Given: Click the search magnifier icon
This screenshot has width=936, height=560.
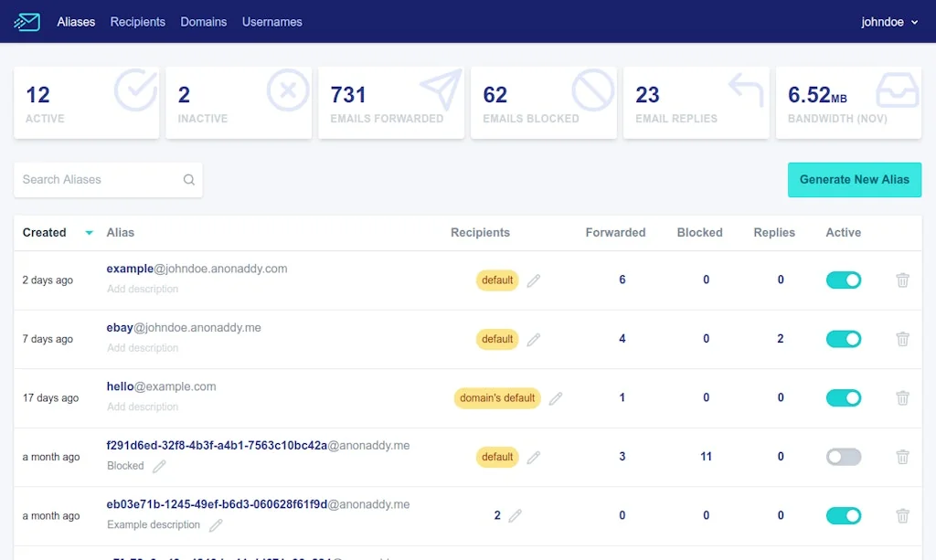Looking at the screenshot, I should coord(189,180).
